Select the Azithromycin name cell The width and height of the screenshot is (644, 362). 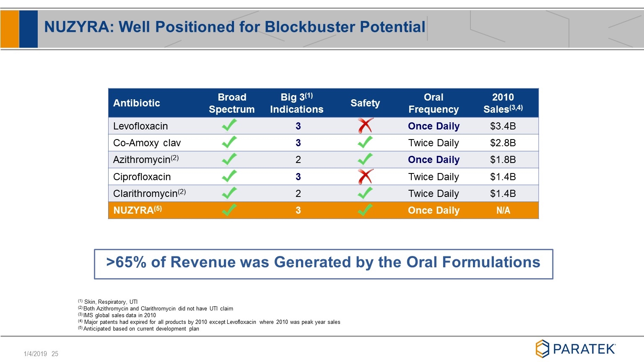[x=146, y=160]
